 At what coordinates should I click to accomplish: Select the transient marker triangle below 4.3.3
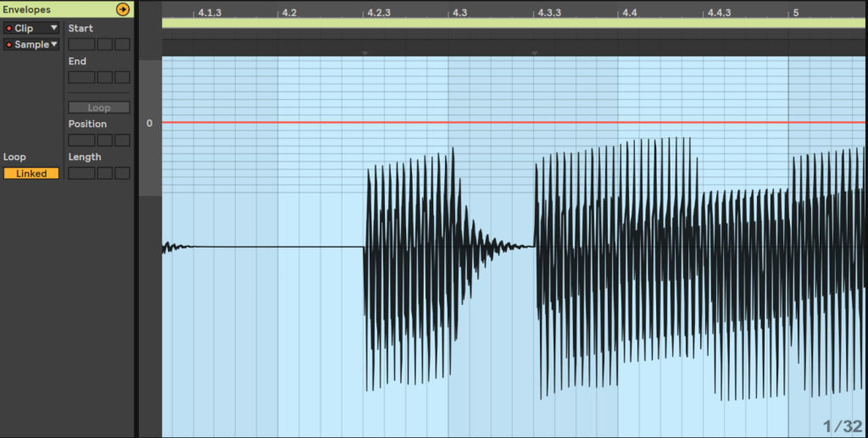click(534, 53)
